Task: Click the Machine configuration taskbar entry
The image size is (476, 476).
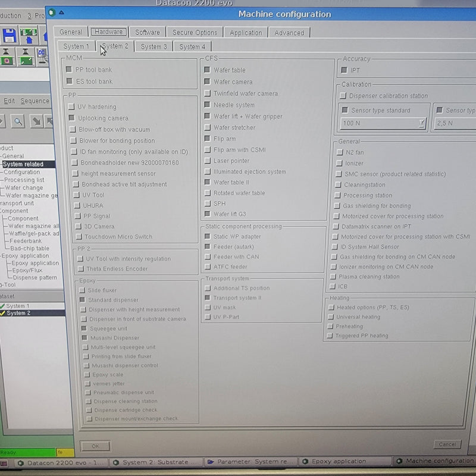Action: click(x=436, y=461)
